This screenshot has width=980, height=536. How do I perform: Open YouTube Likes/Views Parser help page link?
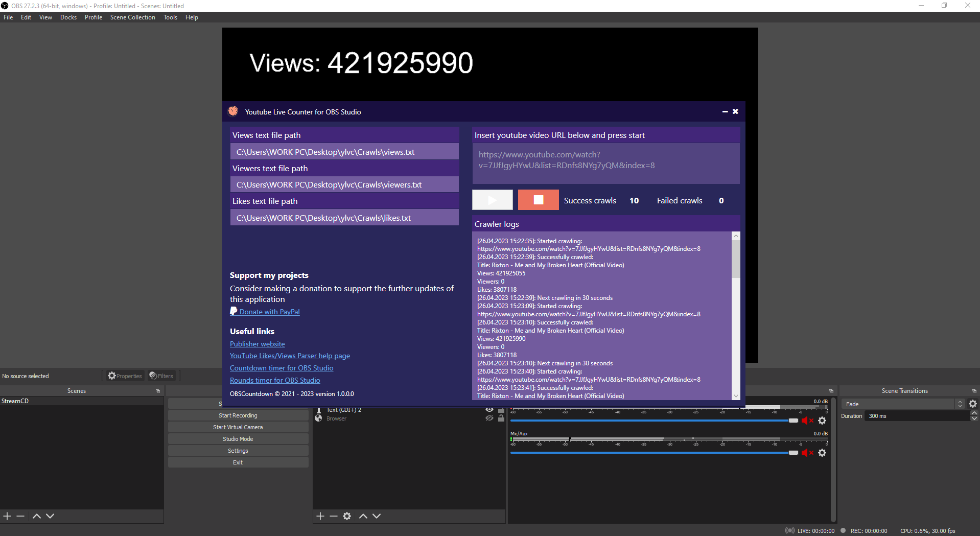pos(290,356)
